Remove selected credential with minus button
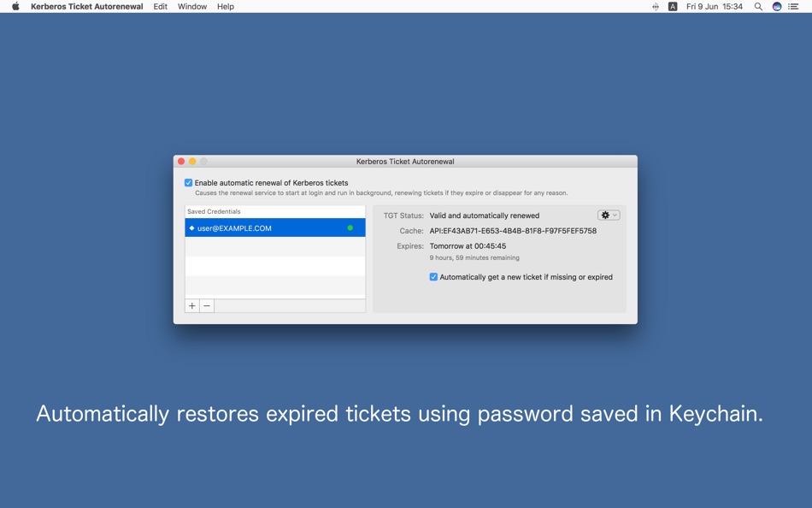Screen dimensions: 812x508 pyautogui.click(x=207, y=306)
